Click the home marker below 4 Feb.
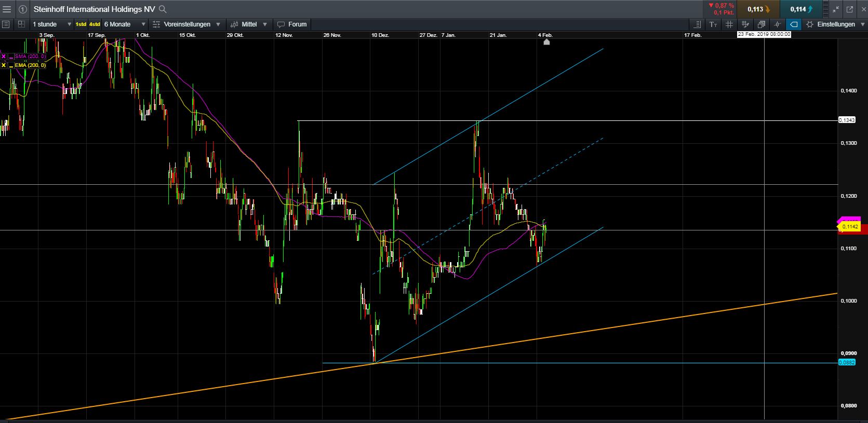Screen dimensions: 868x423 tap(546, 42)
